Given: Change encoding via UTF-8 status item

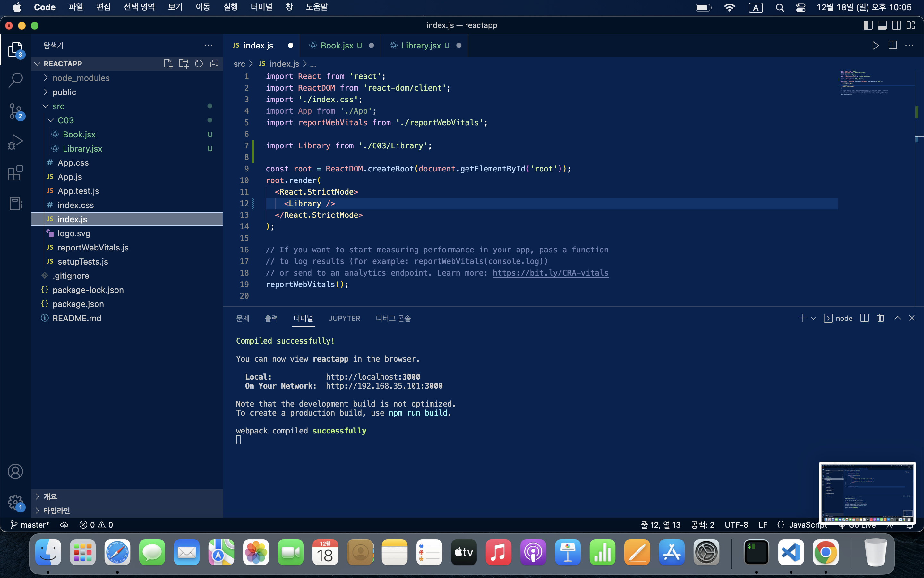Looking at the screenshot, I should pos(737,525).
